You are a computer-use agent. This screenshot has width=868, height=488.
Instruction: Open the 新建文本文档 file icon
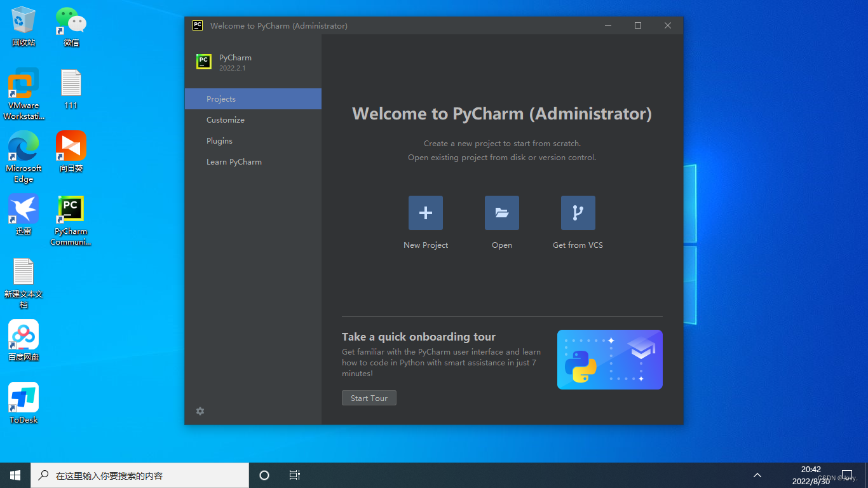tap(24, 283)
